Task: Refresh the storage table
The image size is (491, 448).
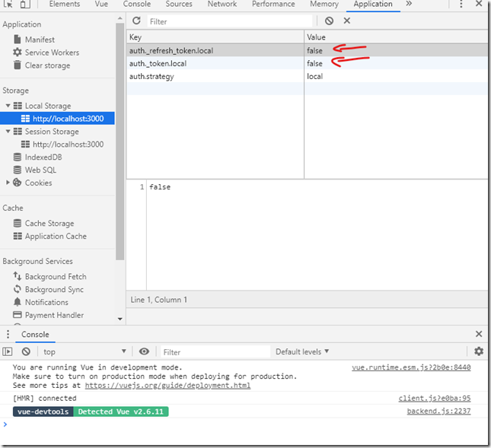Action: pos(136,21)
